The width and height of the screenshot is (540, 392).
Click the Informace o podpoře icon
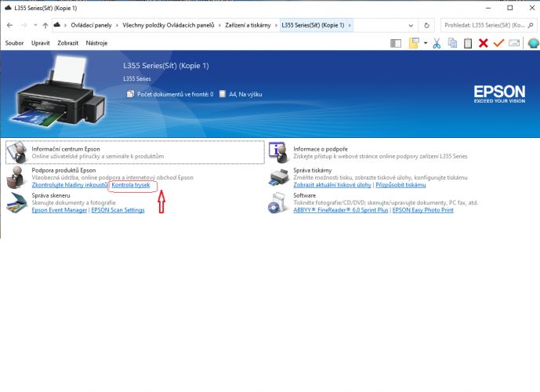278,152
